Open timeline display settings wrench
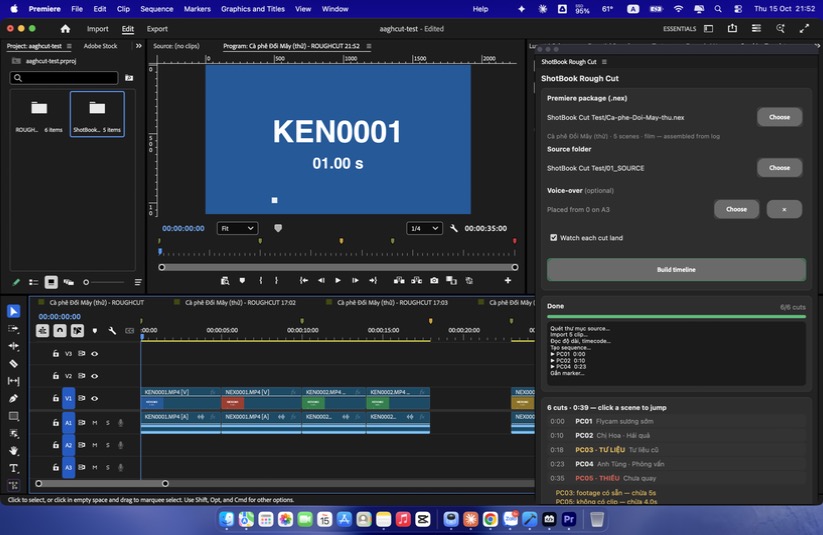 112,331
